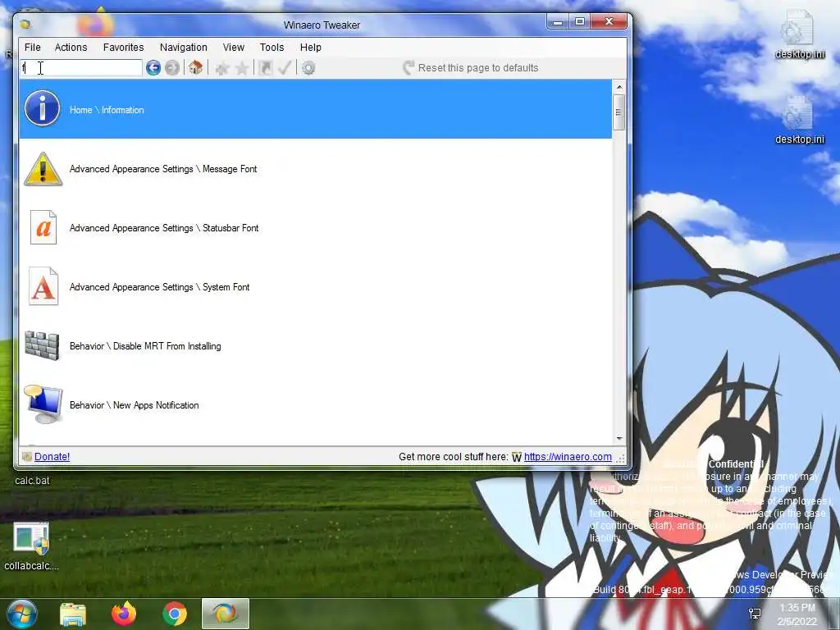This screenshot has width=840, height=630.
Task: Go back with the blue arrow button
Action: (x=153, y=68)
